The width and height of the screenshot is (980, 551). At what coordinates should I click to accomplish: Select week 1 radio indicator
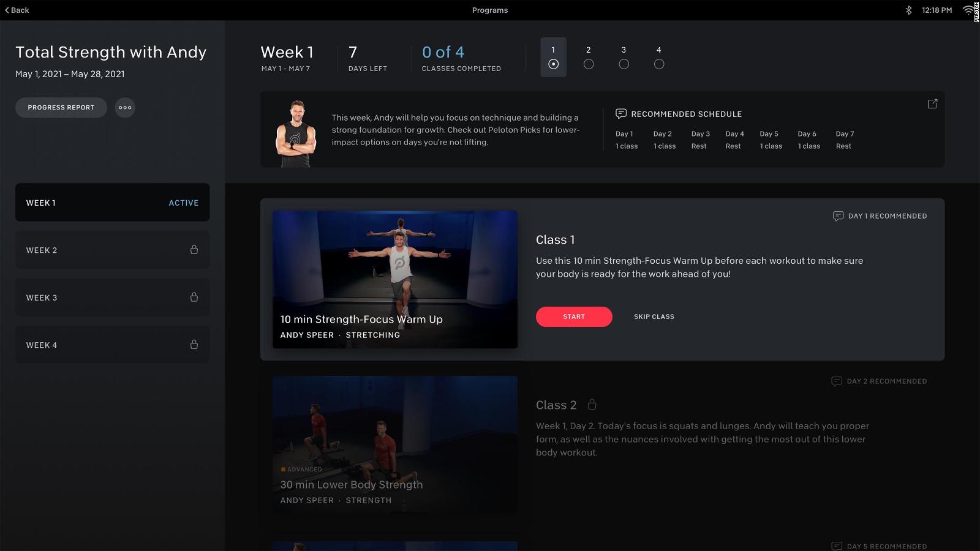tap(553, 64)
